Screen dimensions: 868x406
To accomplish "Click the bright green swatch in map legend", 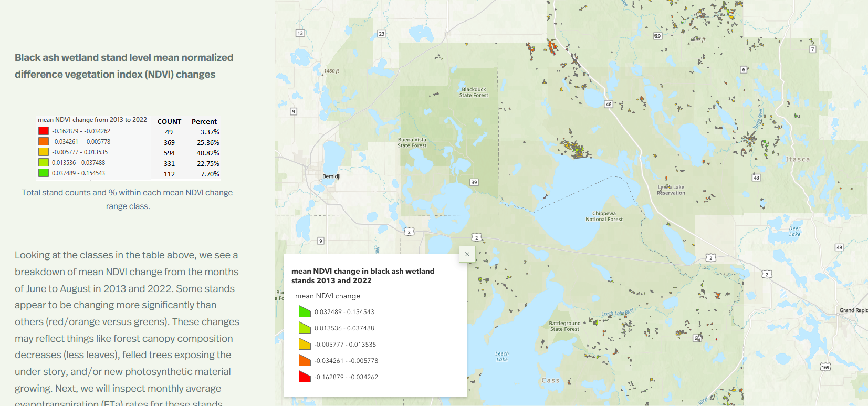I will 305,311.
